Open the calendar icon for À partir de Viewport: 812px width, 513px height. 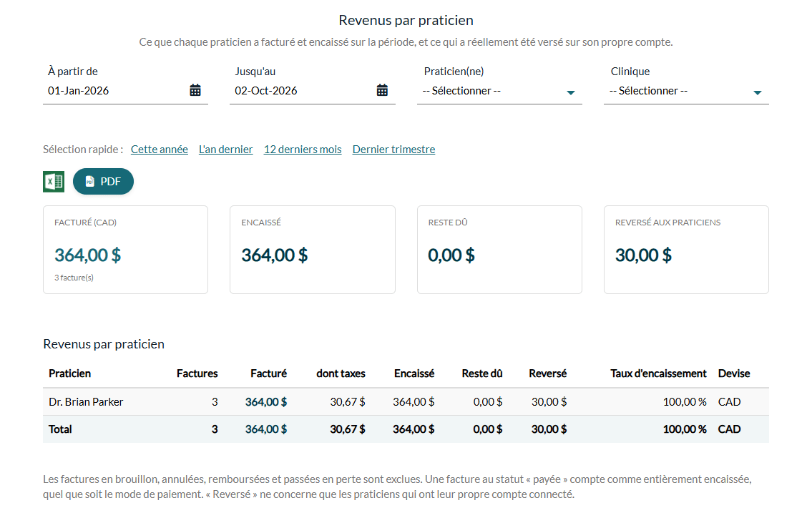click(195, 90)
